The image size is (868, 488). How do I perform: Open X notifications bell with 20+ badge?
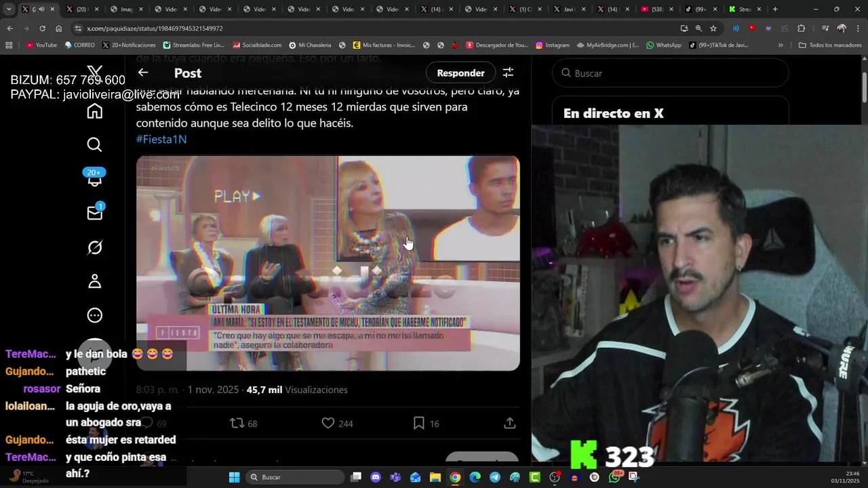tap(95, 178)
